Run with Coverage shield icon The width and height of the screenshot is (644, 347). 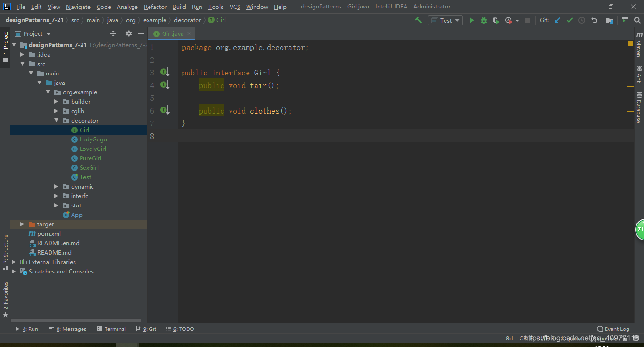495,20
